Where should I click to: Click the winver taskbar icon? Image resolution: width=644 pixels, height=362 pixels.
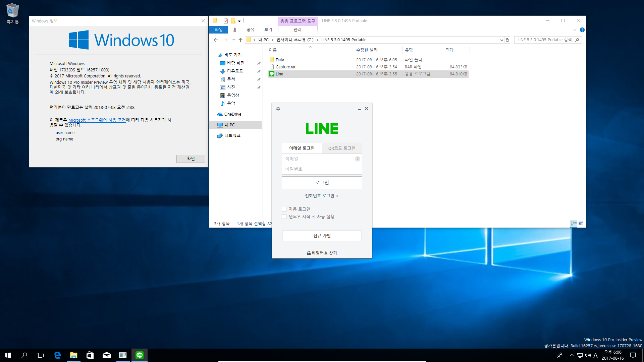123,355
